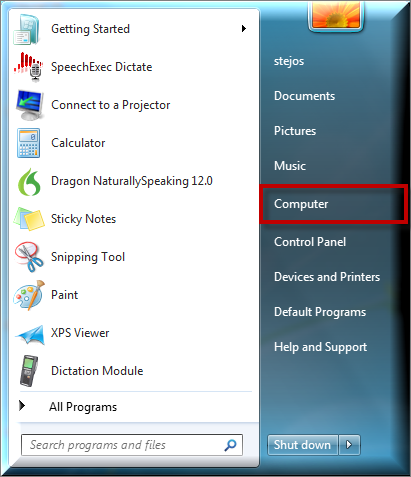Launch Dragon NaturallySpeaking via green flame icon

click(x=29, y=182)
